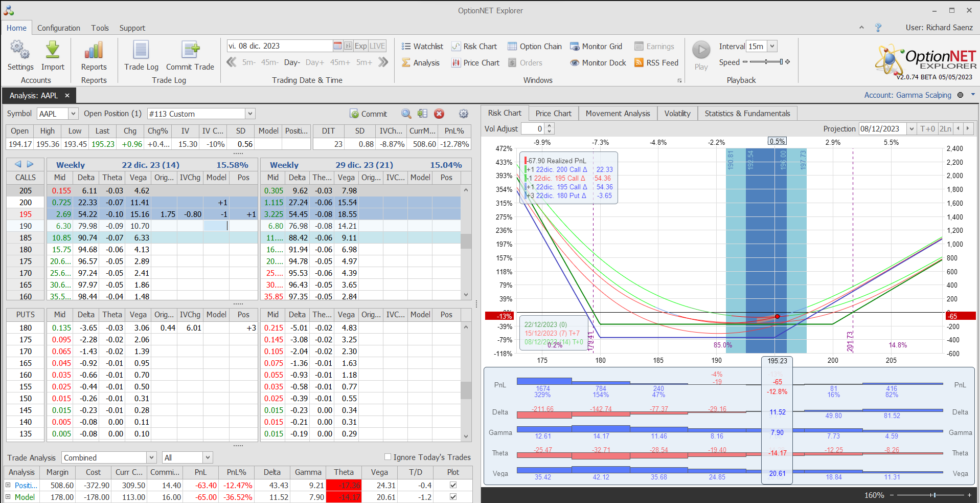Image resolution: width=980 pixels, height=503 pixels.
Task: Click the add-columns grid icon near Commit
Action: tap(422, 114)
